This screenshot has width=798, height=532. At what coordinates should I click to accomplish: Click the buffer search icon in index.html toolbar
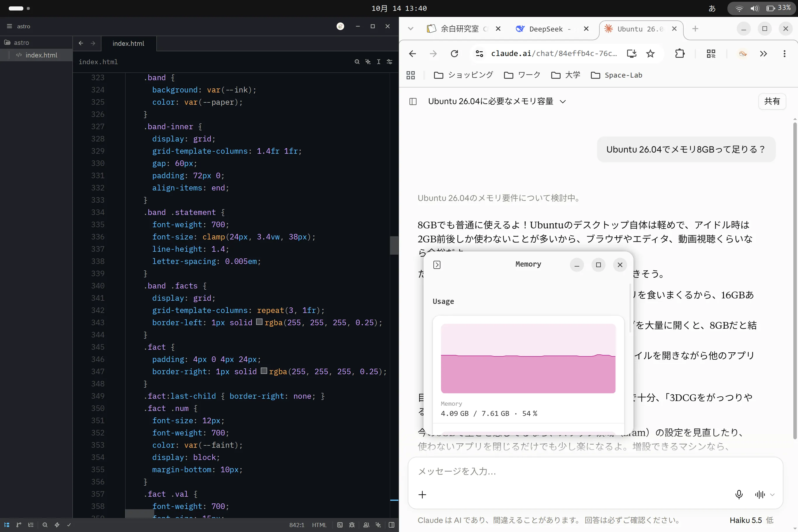tap(357, 62)
